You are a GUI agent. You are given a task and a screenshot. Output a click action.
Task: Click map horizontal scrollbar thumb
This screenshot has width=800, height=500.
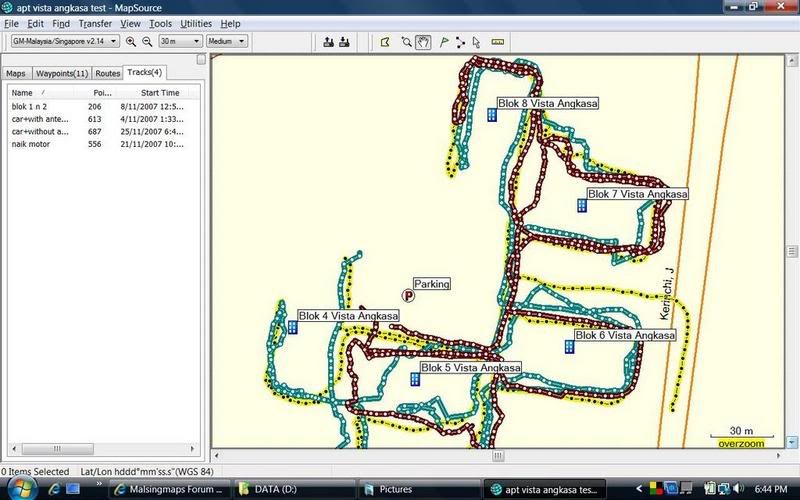coord(498,455)
